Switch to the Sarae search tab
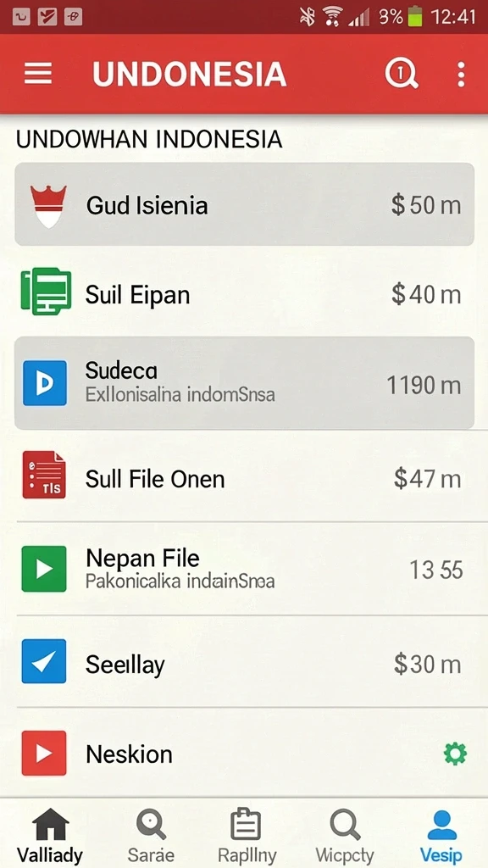This screenshot has height=868, width=488. pos(151,836)
